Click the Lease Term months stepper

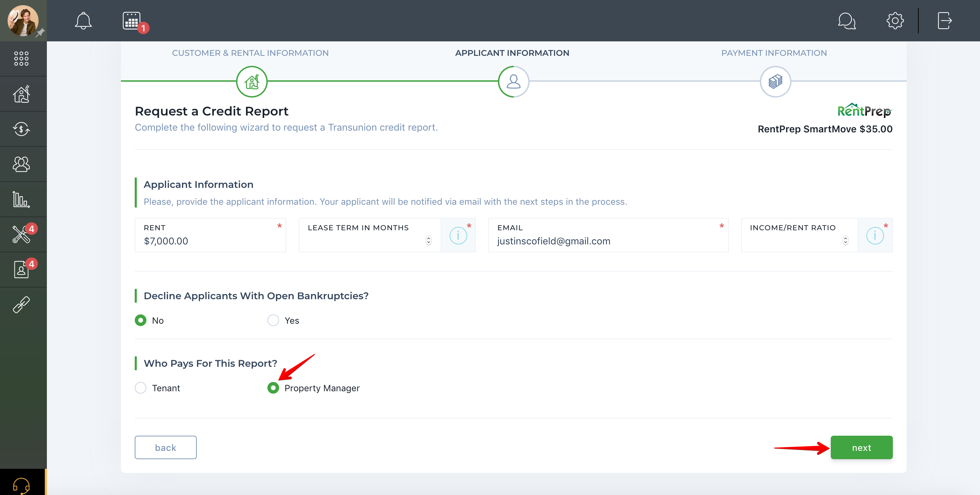[x=428, y=241]
